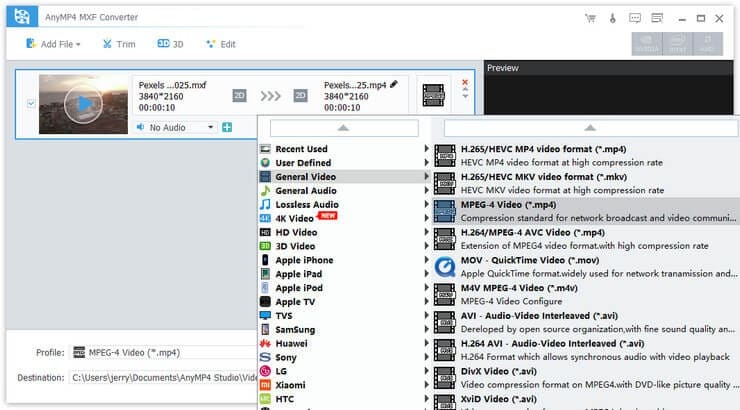Click the shopping cart purchase icon
740x410 pixels.
coord(590,18)
